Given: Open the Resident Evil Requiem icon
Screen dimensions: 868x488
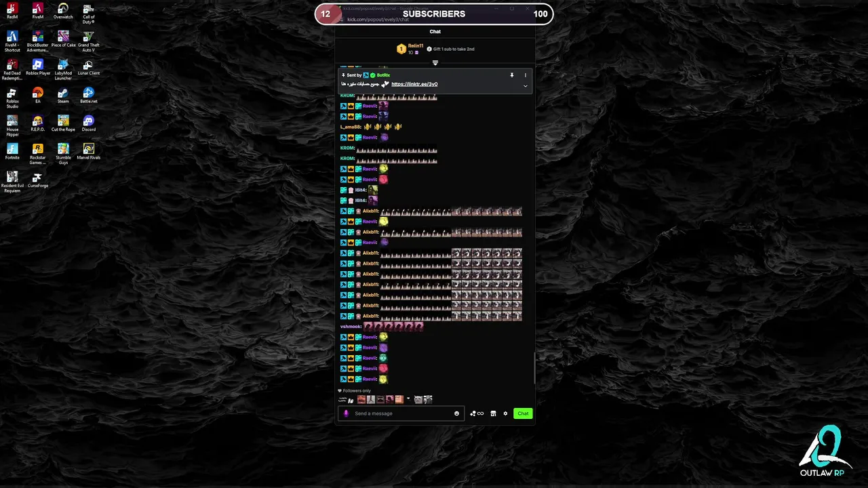Looking at the screenshot, I should tap(12, 182).
